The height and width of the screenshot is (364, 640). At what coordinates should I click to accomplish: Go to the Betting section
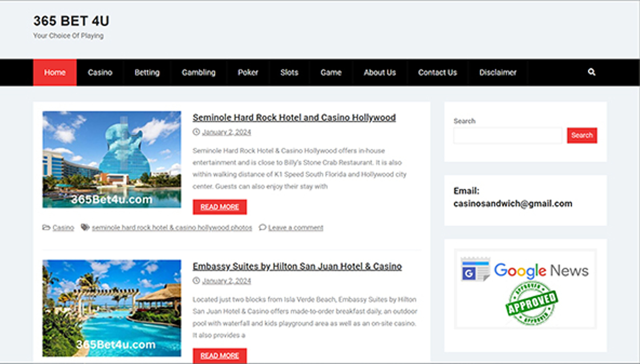coord(147,72)
